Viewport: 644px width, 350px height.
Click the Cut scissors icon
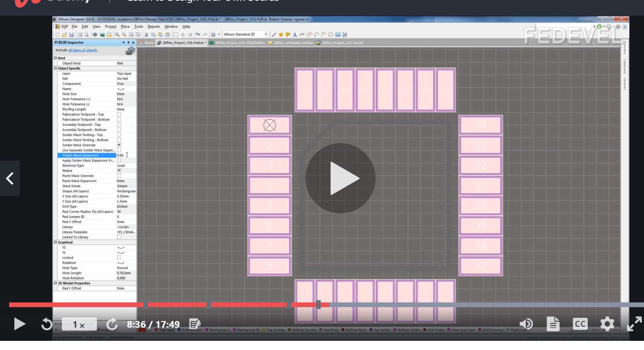[x=146, y=35]
